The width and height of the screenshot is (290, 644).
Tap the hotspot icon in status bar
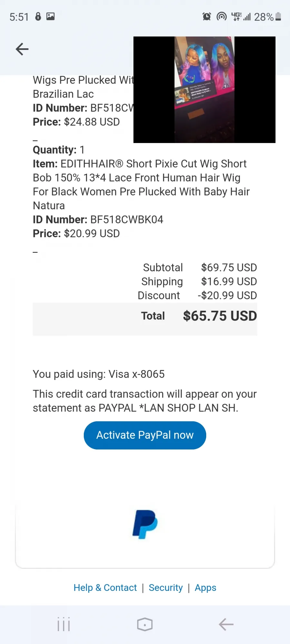coord(221,16)
